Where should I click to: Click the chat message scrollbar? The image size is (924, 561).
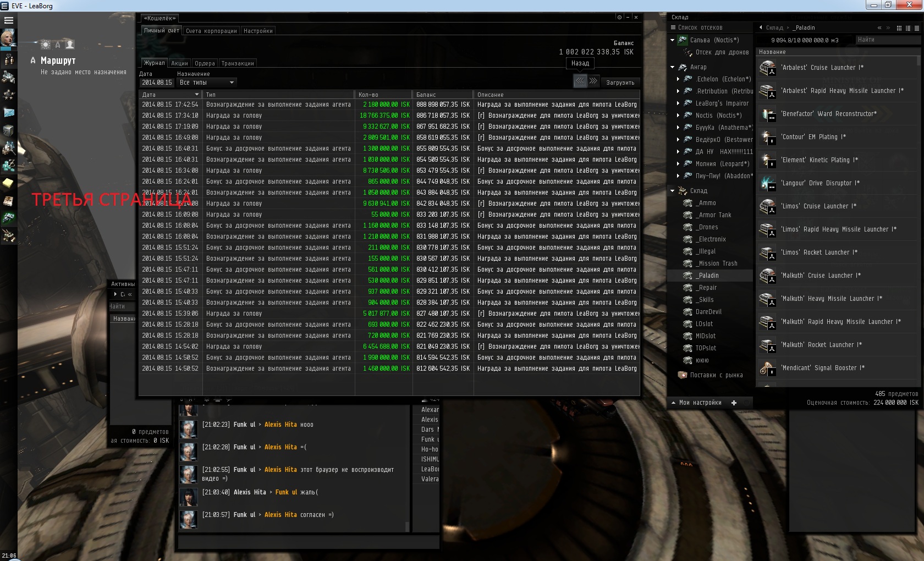(407, 527)
